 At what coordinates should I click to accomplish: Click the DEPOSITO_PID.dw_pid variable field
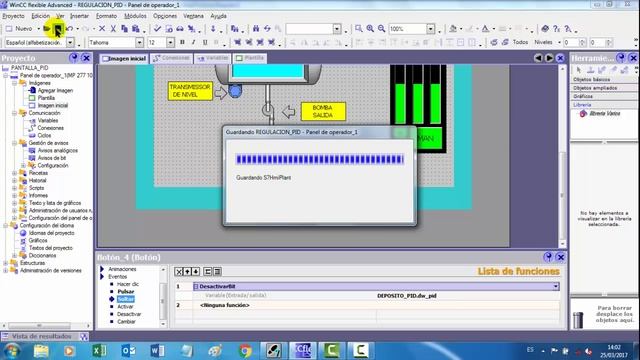tap(467, 296)
